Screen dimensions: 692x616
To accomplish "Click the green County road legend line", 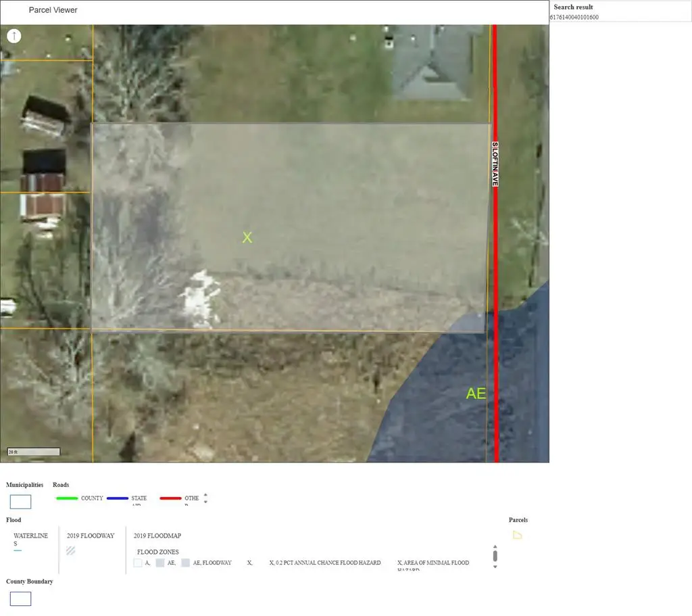I will [66, 498].
